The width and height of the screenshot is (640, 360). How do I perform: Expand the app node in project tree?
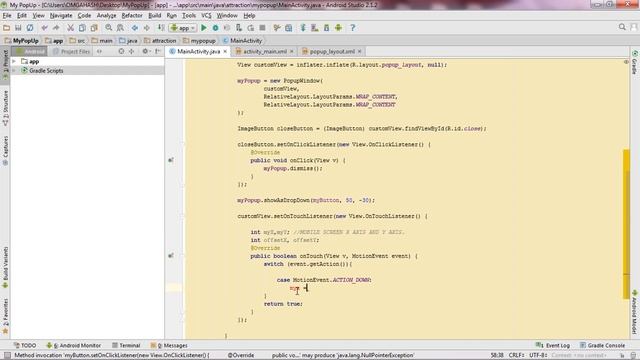pyautogui.click(x=14, y=61)
